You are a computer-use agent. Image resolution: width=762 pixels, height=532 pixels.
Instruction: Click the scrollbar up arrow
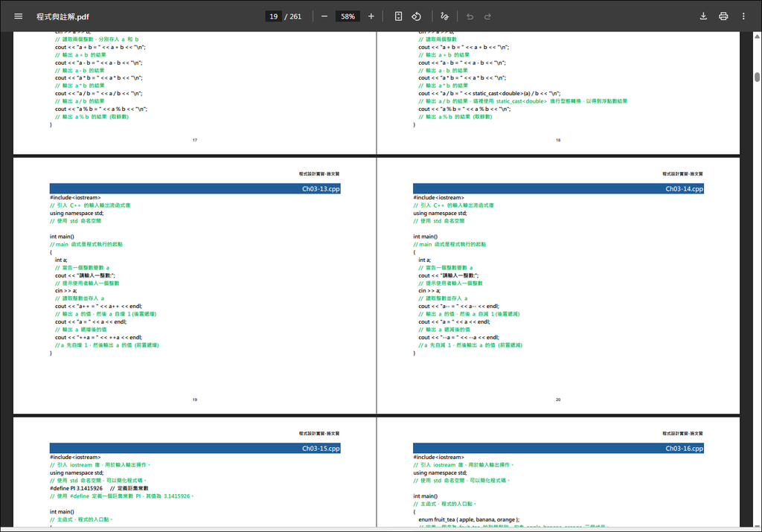pos(757,36)
